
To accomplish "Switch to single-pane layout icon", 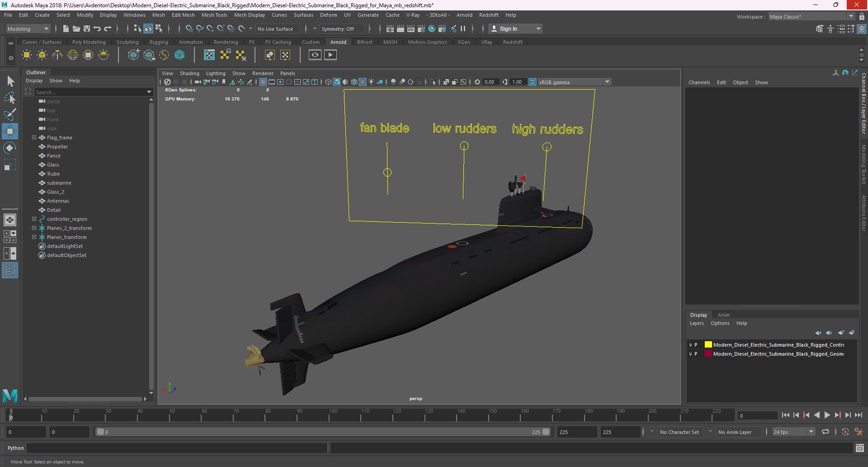I will [10, 220].
